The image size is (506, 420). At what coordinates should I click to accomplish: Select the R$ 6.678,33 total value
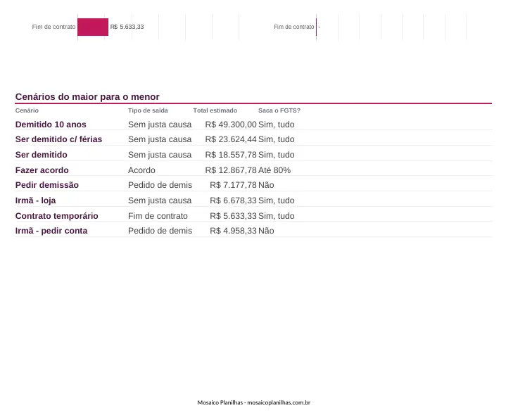234,201
